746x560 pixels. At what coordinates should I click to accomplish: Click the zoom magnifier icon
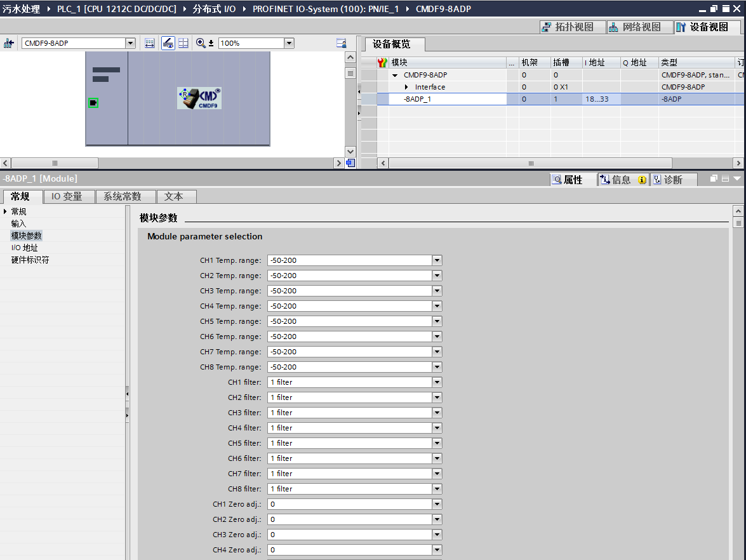pyautogui.click(x=201, y=43)
